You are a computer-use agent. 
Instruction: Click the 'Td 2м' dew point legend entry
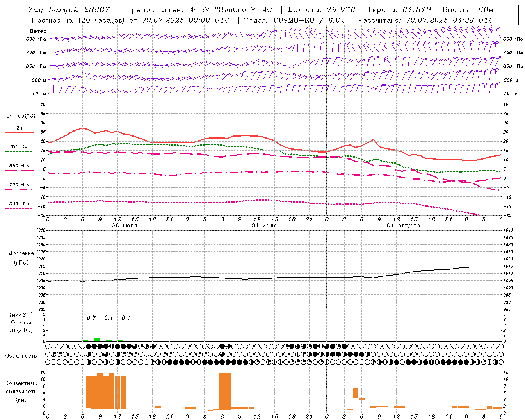pyautogui.click(x=19, y=147)
